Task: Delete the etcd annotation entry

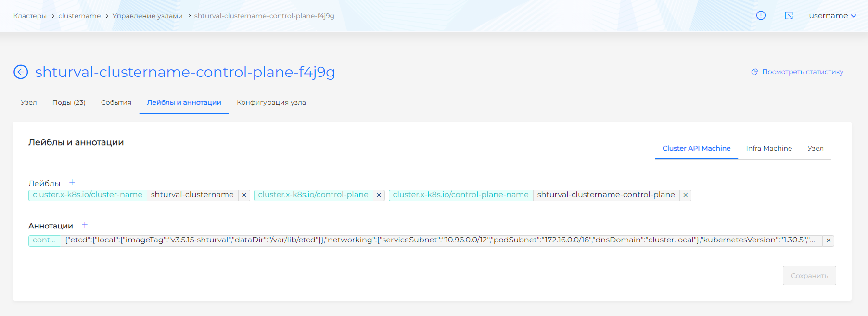Action: (x=828, y=240)
